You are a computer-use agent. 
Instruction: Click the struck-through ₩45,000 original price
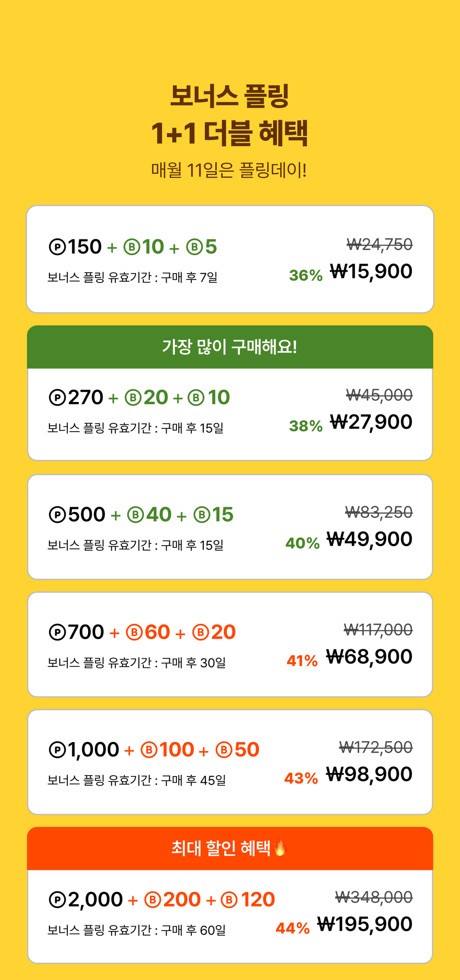[379, 395]
